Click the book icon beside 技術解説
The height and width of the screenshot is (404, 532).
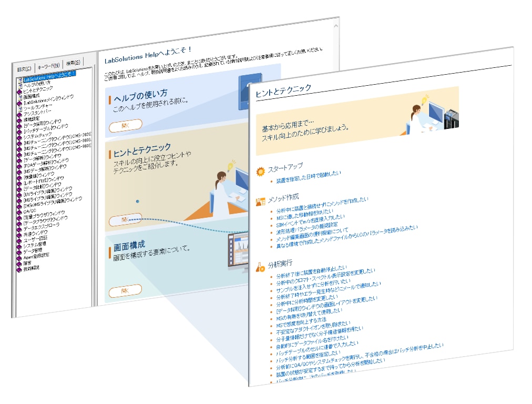(19, 269)
